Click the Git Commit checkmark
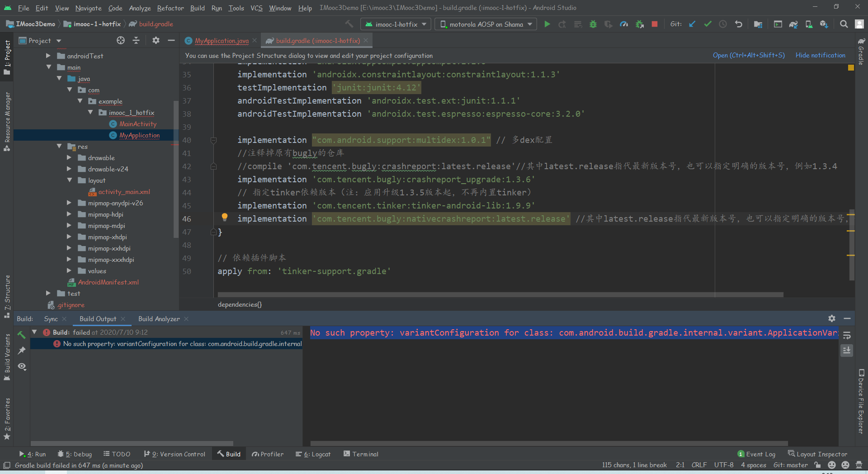 coord(708,24)
